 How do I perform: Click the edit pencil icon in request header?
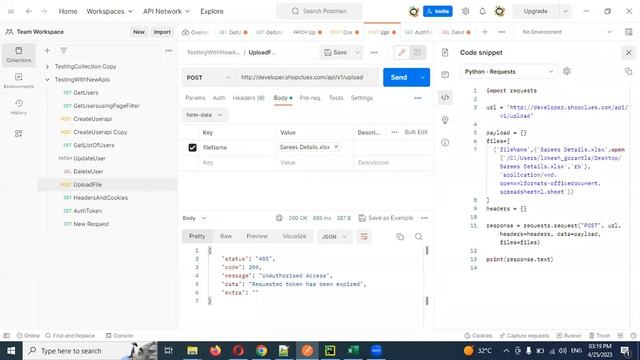coord(402,52)
